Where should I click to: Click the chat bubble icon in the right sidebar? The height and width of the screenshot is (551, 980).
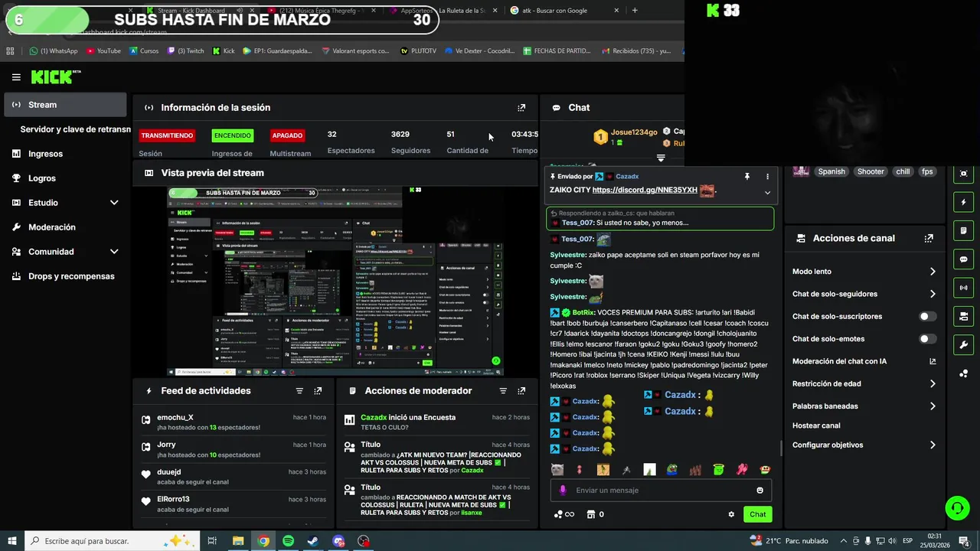coord(964,259)
